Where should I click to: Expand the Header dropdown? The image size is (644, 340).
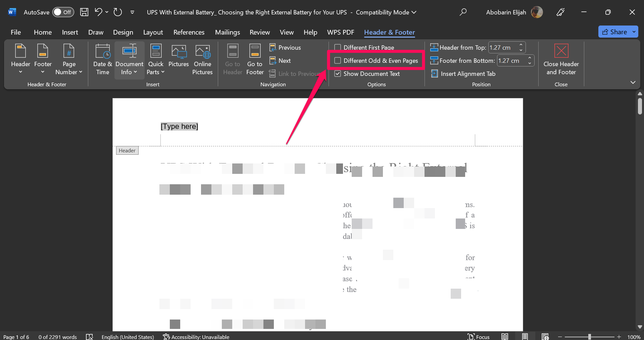20,59
